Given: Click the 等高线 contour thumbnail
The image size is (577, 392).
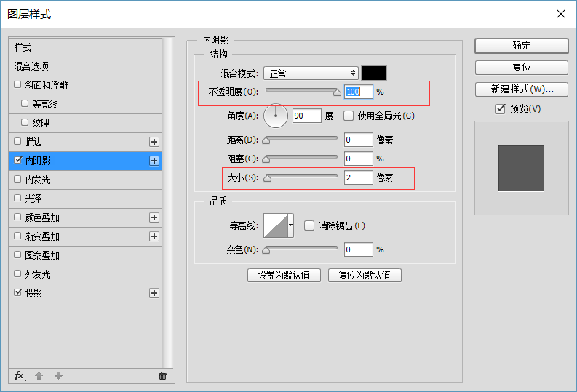Looking at the screenshot, I should pos(276,225).
